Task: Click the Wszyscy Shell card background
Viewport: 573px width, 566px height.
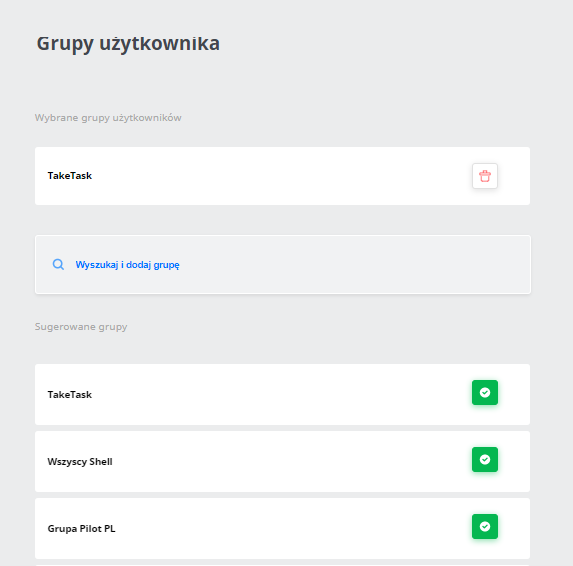Action: tap(282, 461)
